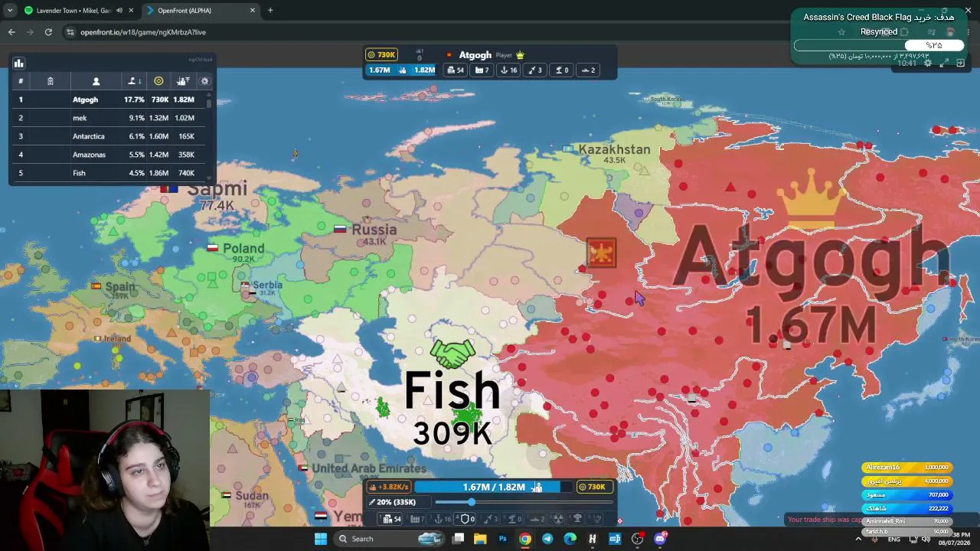Click the team column header icon

[x=50, y=81]
